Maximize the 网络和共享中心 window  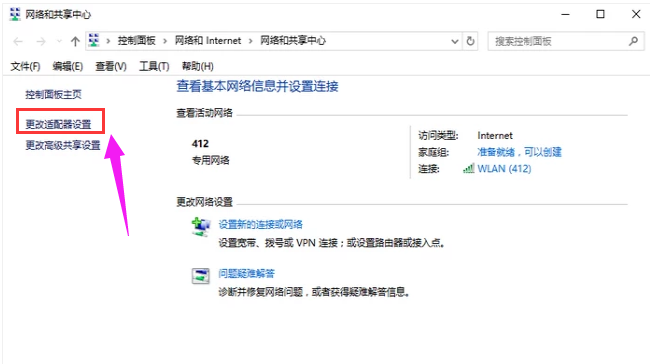(600, 14)
